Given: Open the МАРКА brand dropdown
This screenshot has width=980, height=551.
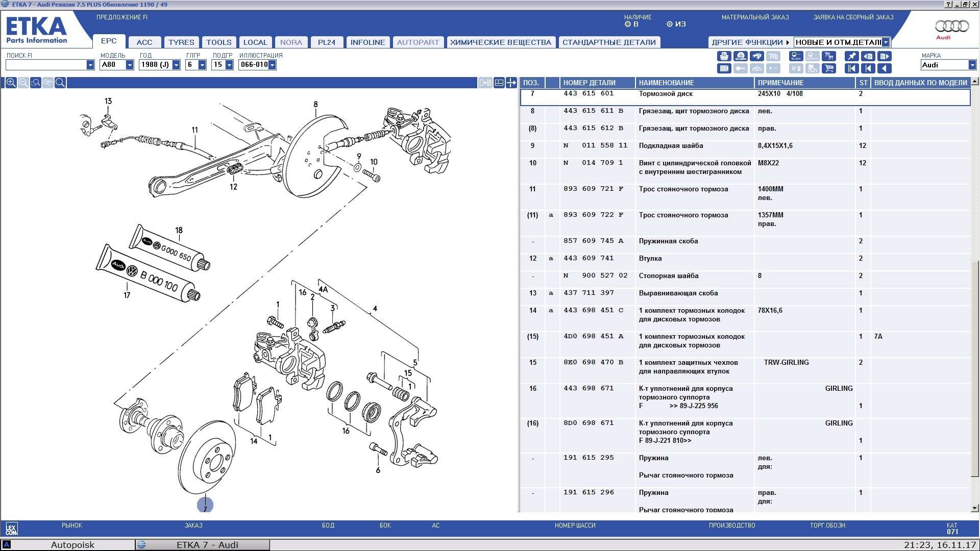Looking at the screenshot, I should 972,65.
